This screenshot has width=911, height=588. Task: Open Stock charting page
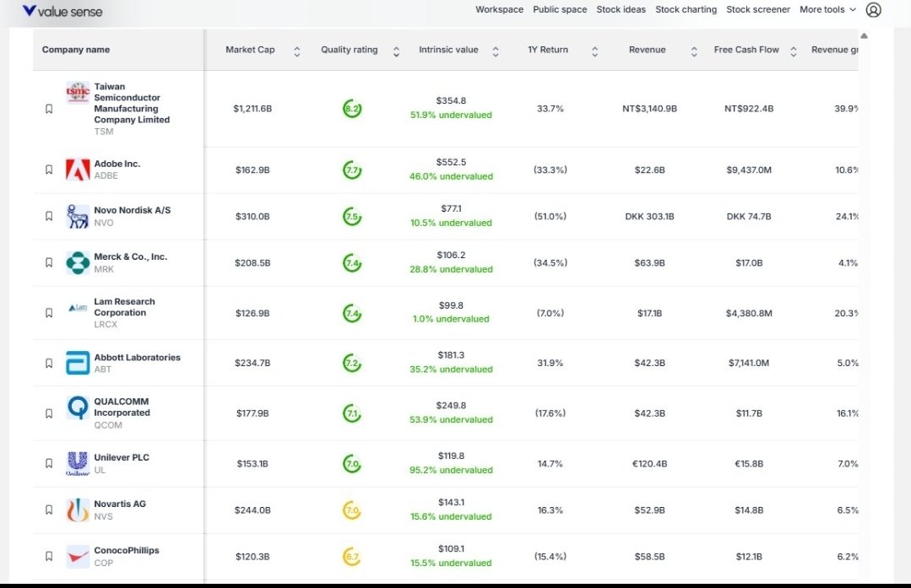tap(686, 9)
